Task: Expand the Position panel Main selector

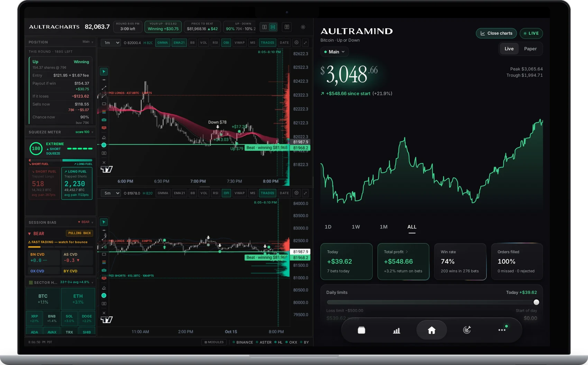Action: coord(88,42)
